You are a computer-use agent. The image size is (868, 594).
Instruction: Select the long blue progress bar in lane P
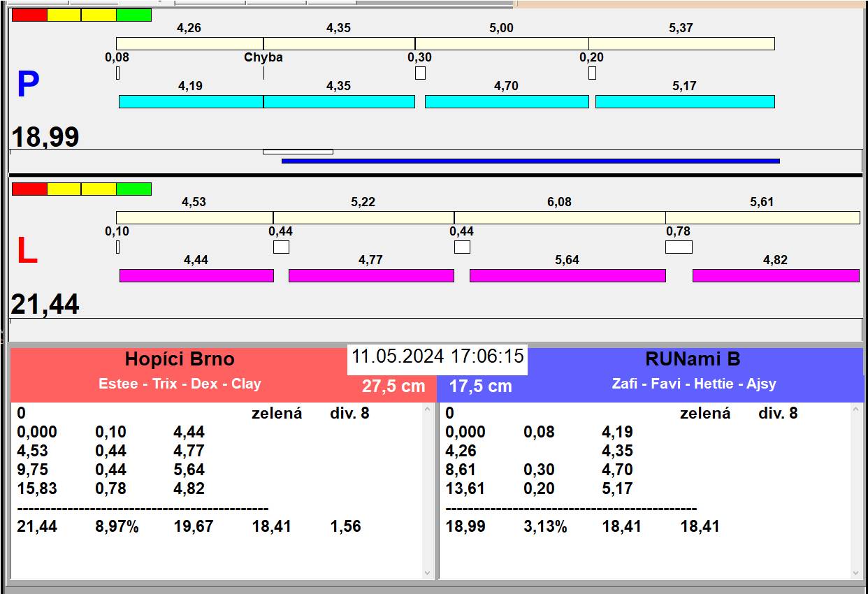pos(530,161)
